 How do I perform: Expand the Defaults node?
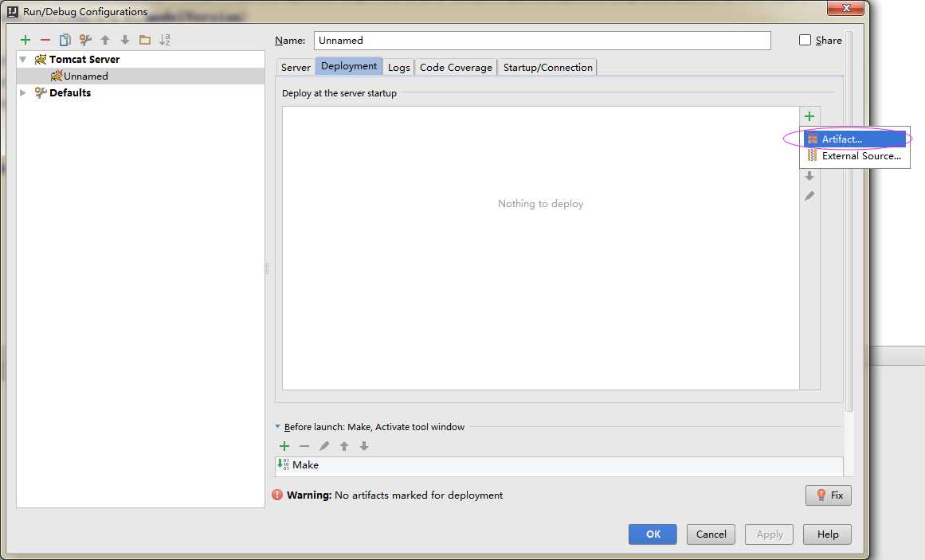23,92
